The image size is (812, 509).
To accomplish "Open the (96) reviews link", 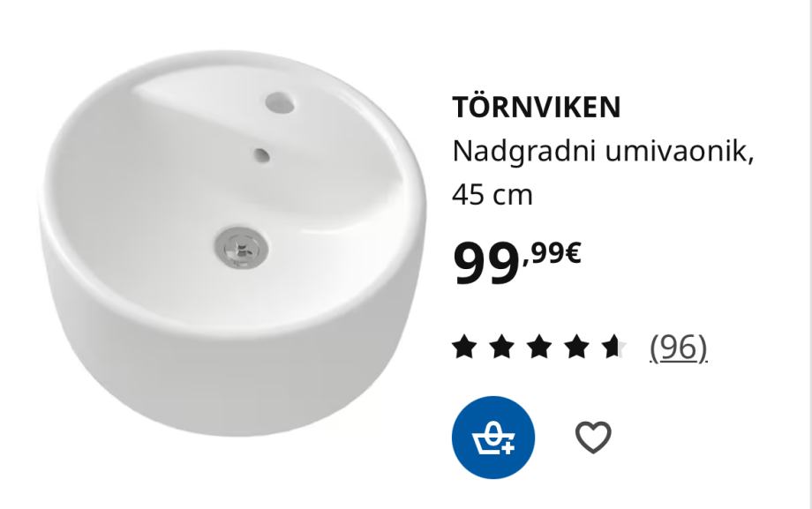I will pyautogui.click(x=679, y=347).
